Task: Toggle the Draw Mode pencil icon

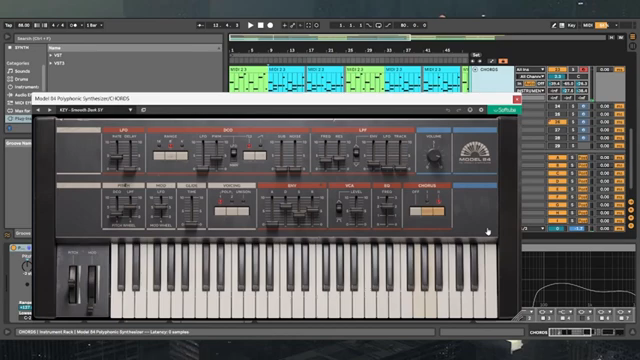Action: (554, 25)
